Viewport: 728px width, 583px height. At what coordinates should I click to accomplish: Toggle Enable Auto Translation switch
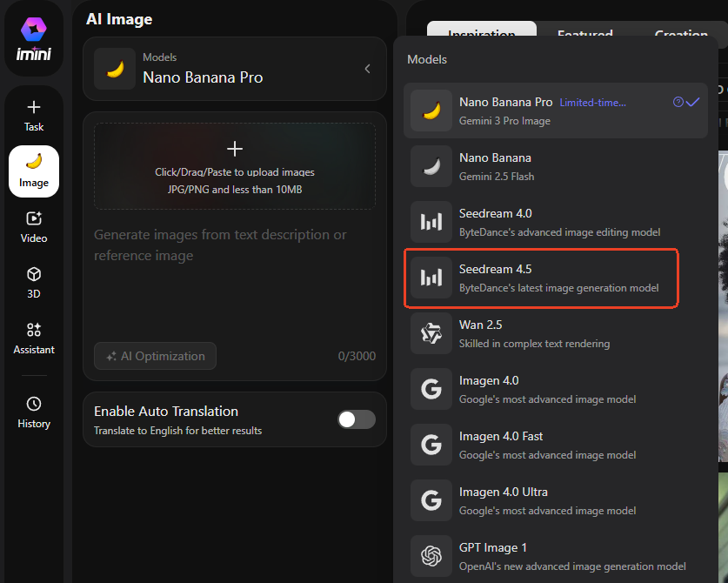coord(357,419)
